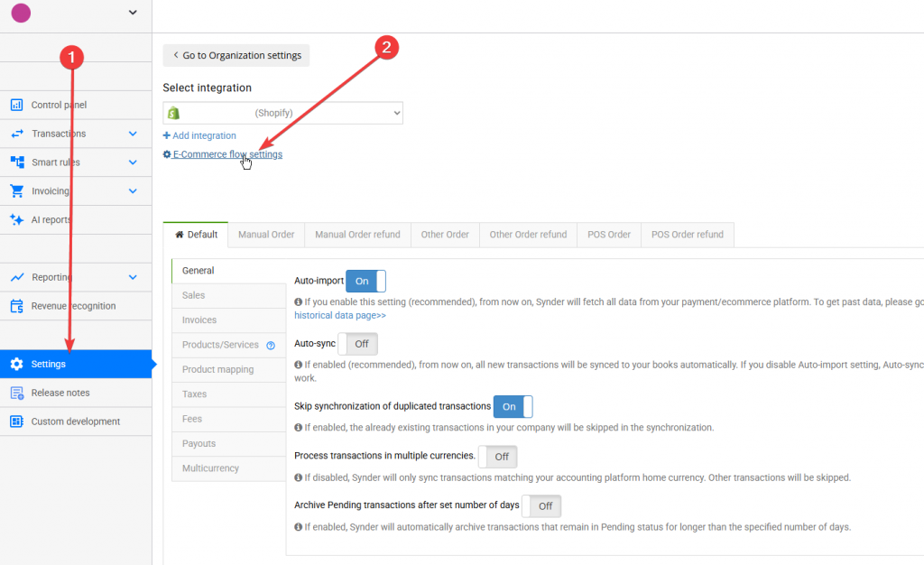
Task: Click Go to Organization settings button
Action: (x=236, y=55)
